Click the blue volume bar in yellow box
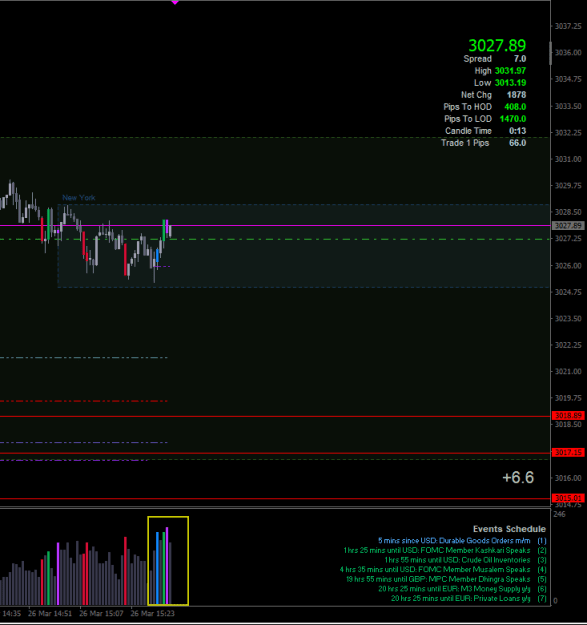 [157, 568]
